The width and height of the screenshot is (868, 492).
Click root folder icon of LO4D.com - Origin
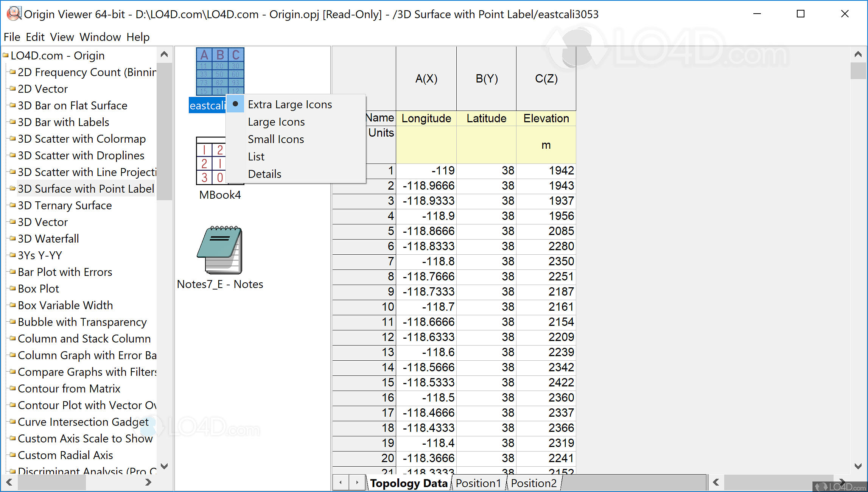pos(5,55)
